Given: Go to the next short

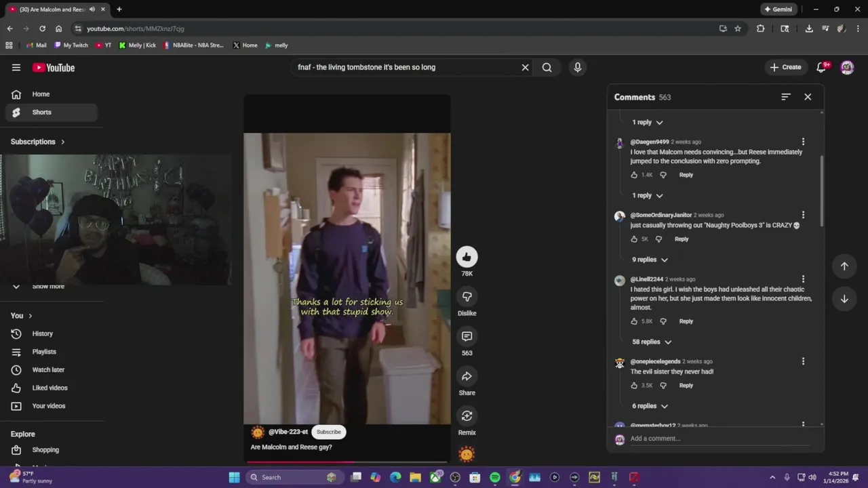Looking at the screenshot, I should pos(844,299).
